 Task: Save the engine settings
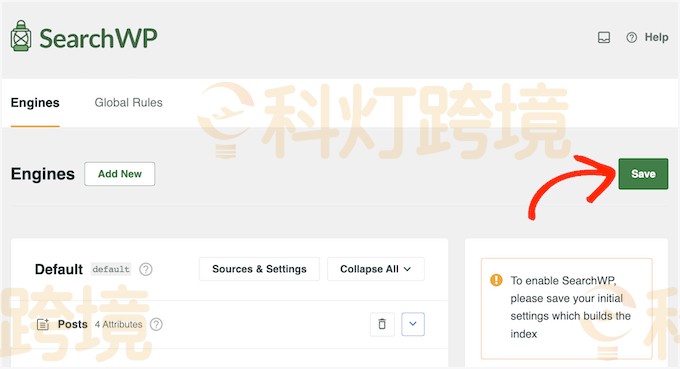coord(643,174)
